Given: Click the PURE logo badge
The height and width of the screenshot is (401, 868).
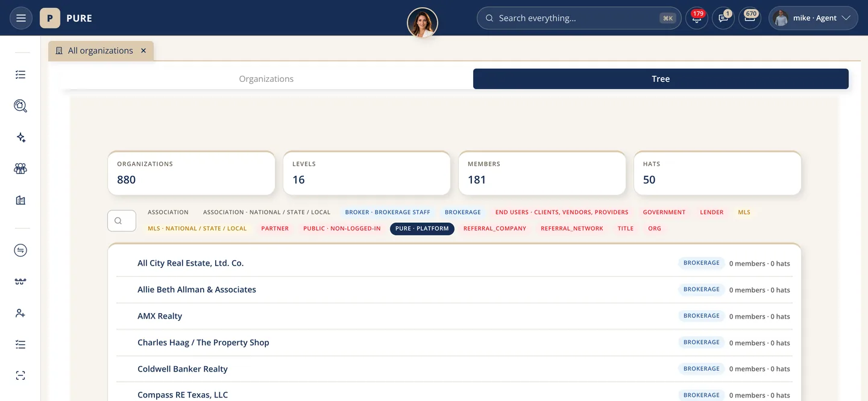Looking at the screenshot, I should tap(50, 18).
